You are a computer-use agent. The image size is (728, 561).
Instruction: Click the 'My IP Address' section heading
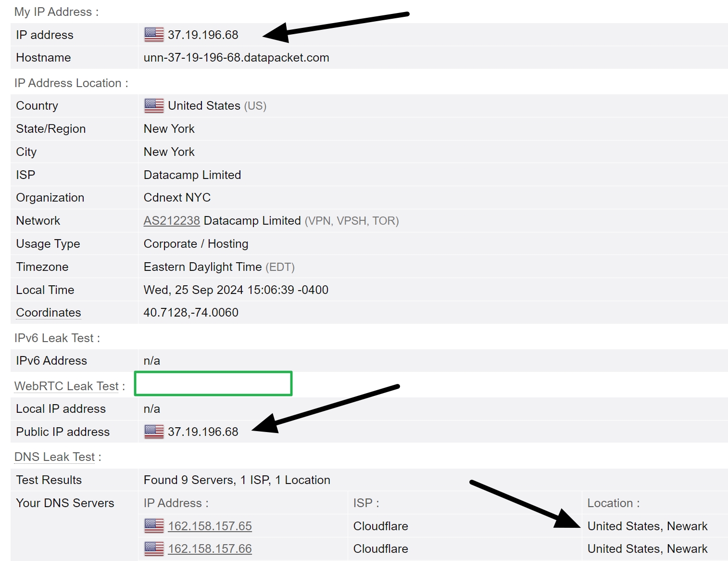point(56,12)
